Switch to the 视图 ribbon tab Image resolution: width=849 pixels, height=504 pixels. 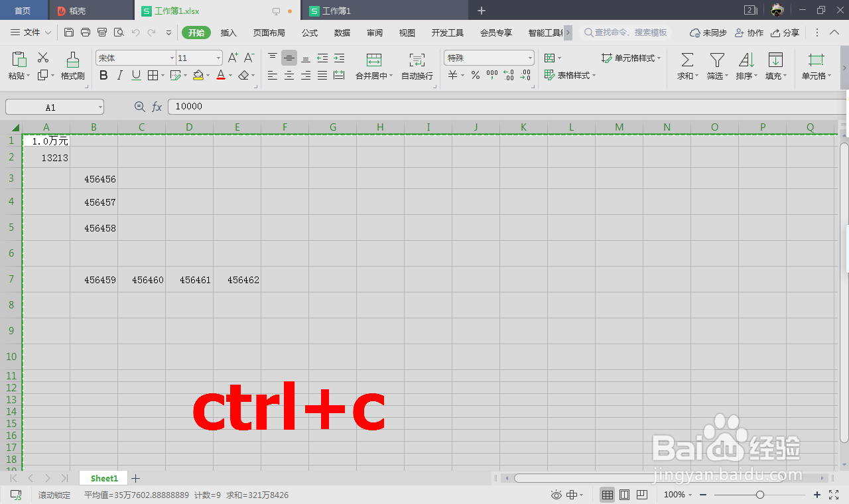407,32
